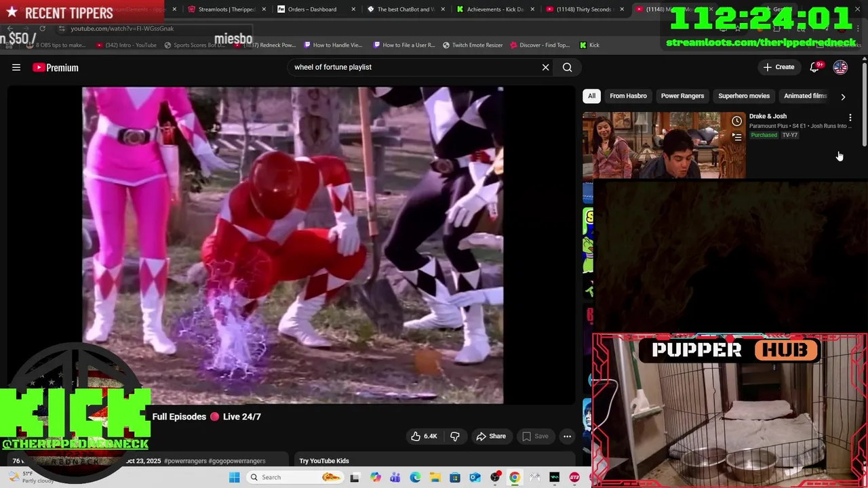Open the game controller taskbar app
The height and width of the screenshot is (488, 868).
tap(535, 477)
